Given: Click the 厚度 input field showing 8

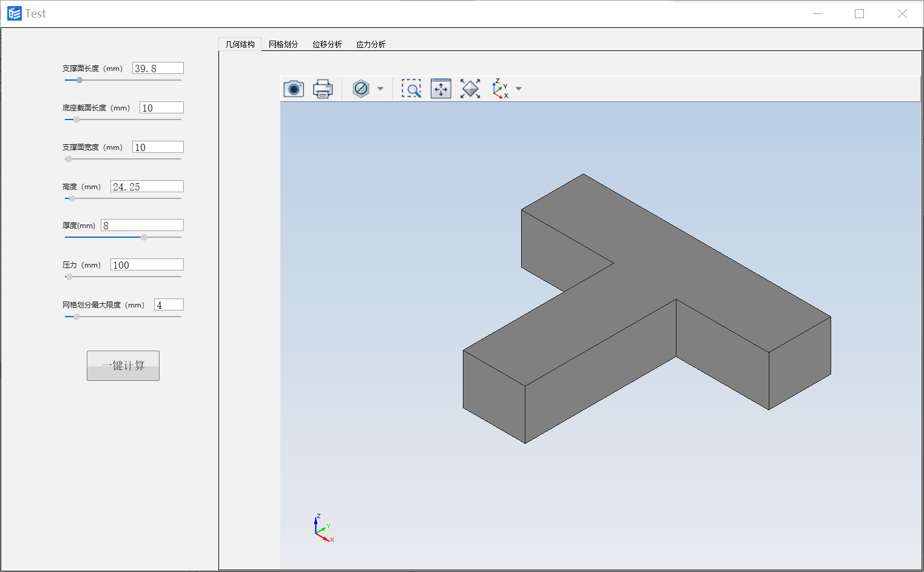Looking at the screenshot, I should coord(142,225).
